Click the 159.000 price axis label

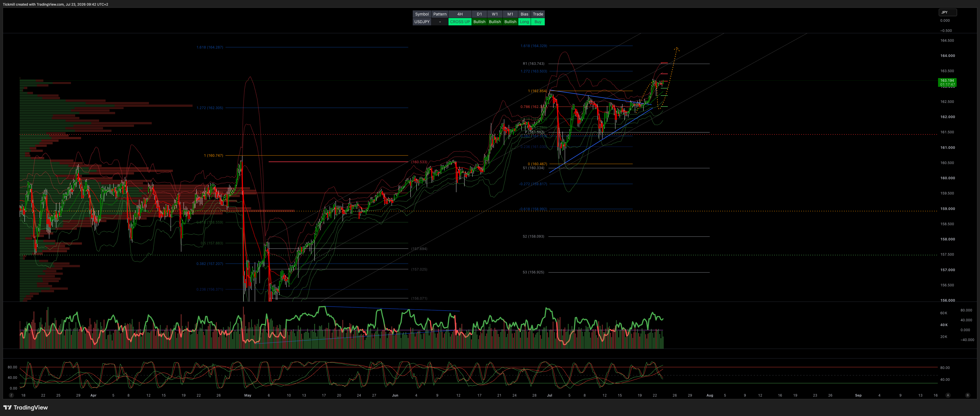[947, 209]
